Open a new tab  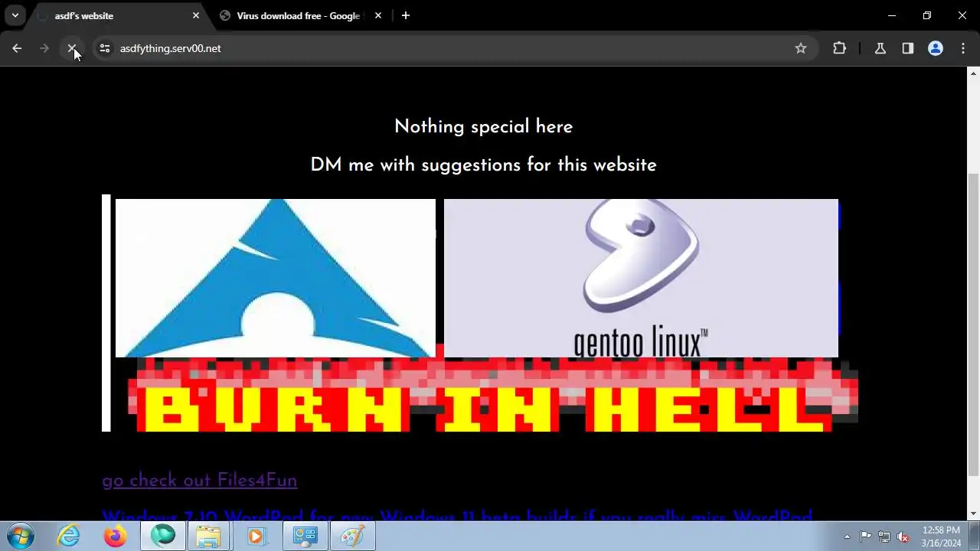tap(406, 15)
